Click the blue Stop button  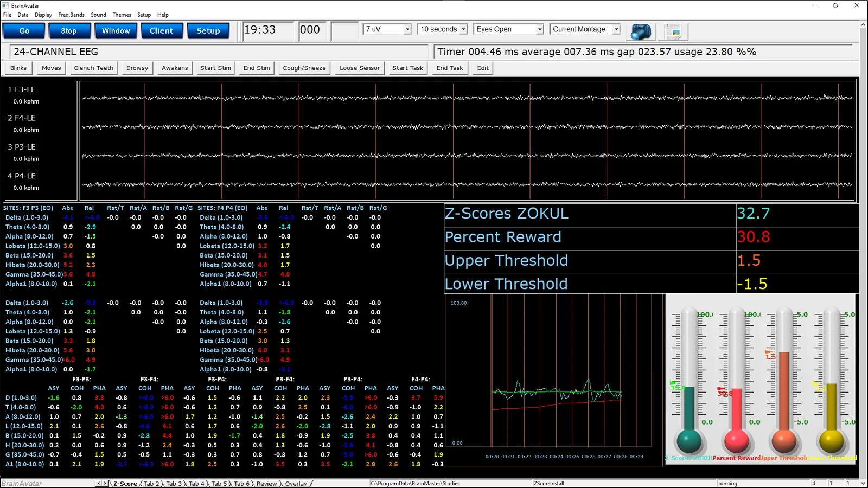68,31
